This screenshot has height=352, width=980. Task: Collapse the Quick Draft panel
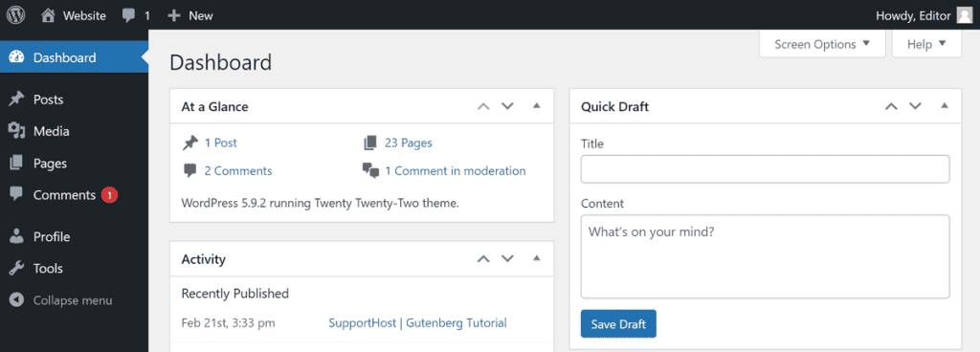tap(945, 106)
